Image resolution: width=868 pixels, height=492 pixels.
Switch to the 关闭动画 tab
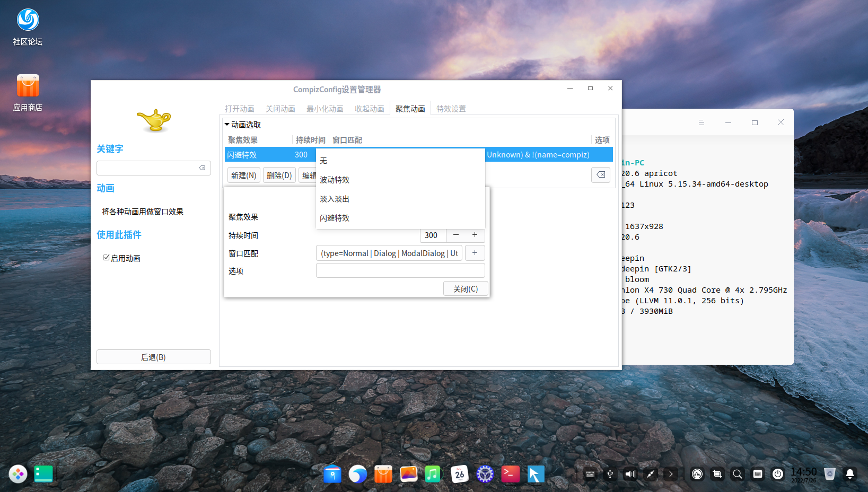point(280,109)
